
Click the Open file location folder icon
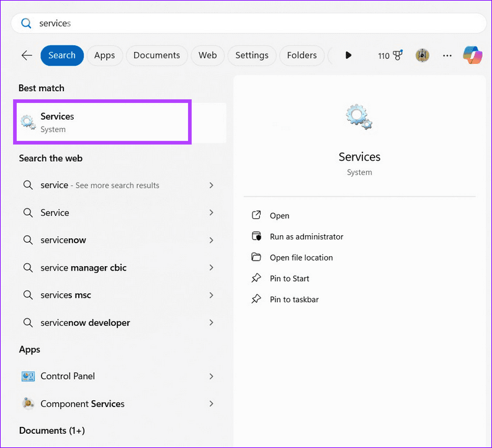(256, 257)
